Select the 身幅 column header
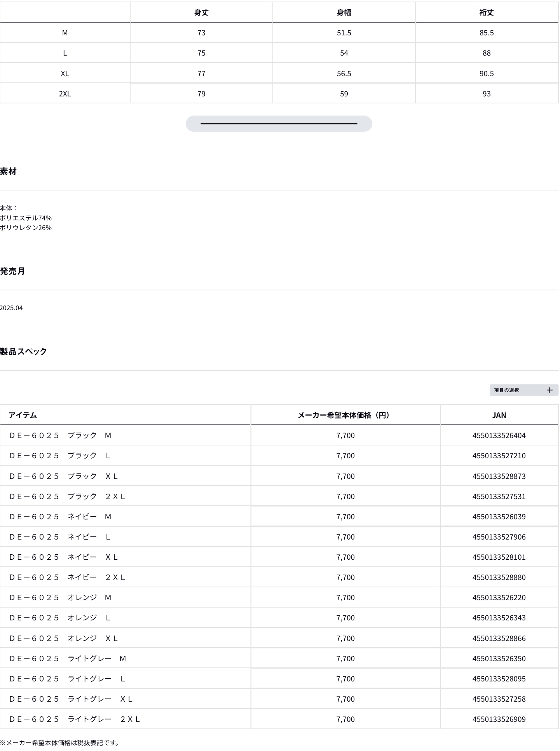The height and width of the screenshot is (751, 560). click(x=344, y=12)
